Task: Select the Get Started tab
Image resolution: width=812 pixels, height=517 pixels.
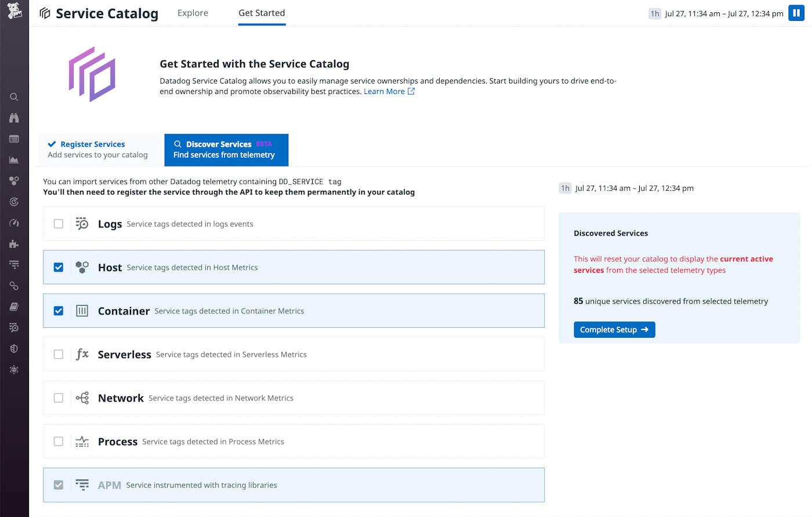Action: pyautogui.click(x=262, y=13)
